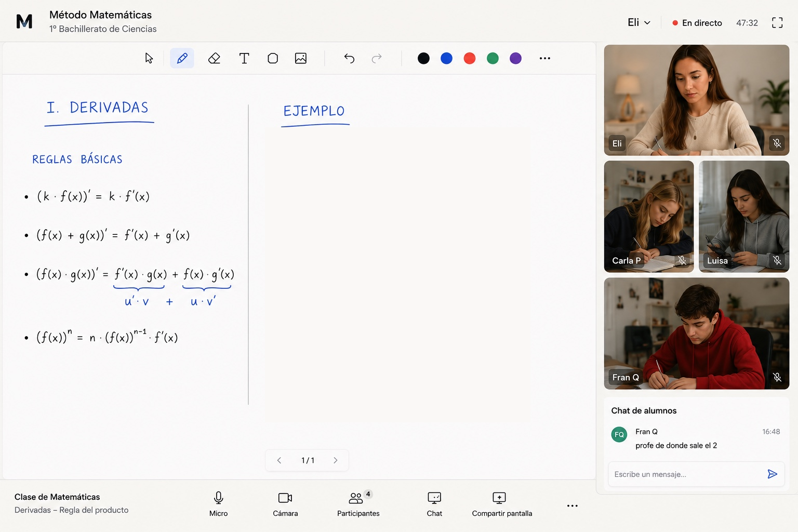Enter fullscreen mode

pos(777,23)
